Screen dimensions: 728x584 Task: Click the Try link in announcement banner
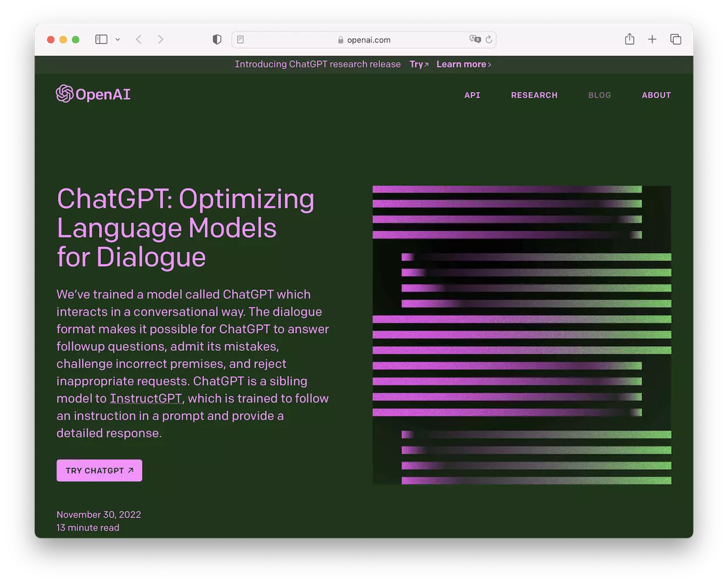[419, 64]
